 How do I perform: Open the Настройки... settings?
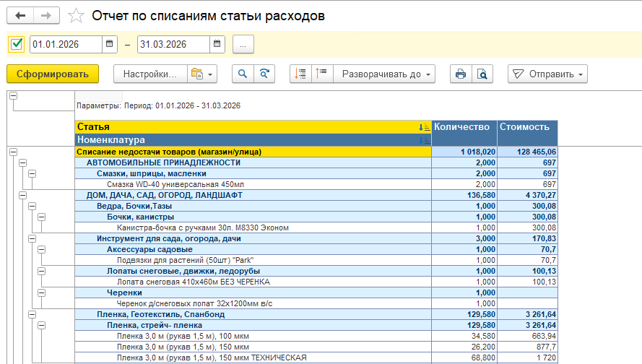(150, 74)
